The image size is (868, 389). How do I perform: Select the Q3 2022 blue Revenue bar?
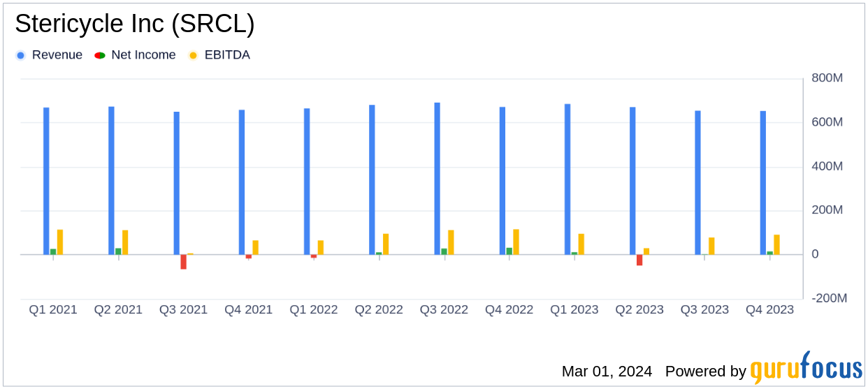click(x=437, y=179)
